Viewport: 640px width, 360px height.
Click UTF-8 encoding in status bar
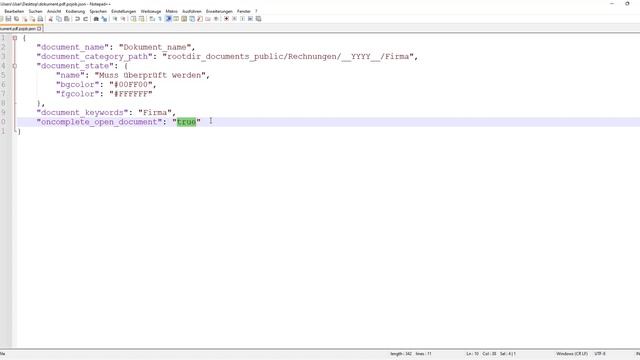(x=600, y=354)
